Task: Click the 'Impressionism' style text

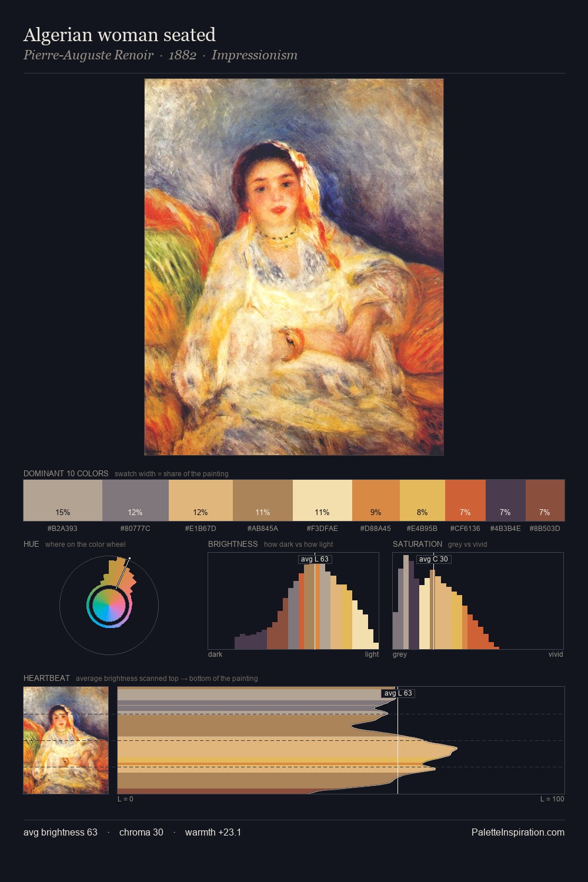Action: pos(255,55)
